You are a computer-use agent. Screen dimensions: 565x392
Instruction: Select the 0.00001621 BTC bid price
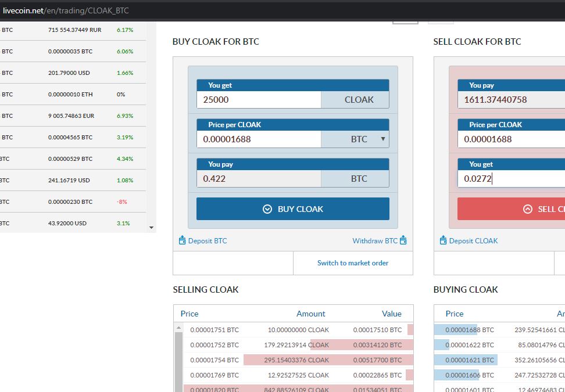[470, 360]
